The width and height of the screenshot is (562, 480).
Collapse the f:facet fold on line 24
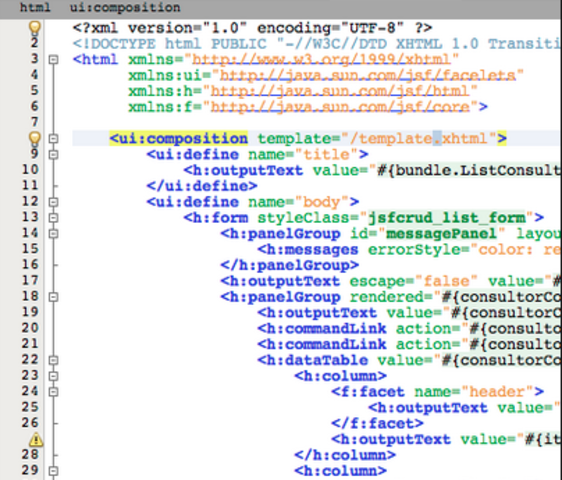[x=53, y=391]
